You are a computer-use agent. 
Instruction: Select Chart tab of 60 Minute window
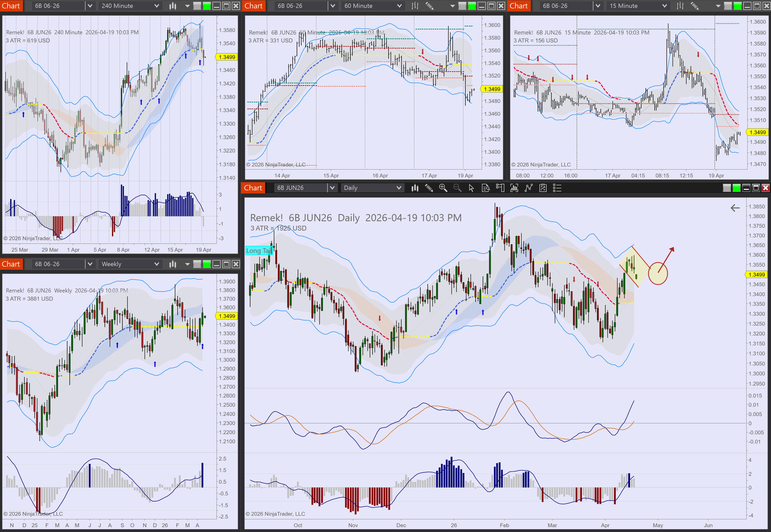coord(254,6)
